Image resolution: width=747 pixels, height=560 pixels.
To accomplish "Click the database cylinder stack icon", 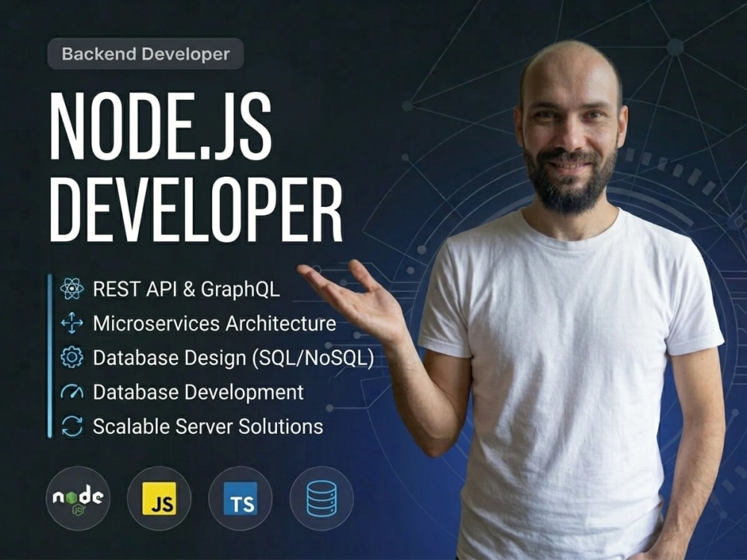I will tap(321, 498).
